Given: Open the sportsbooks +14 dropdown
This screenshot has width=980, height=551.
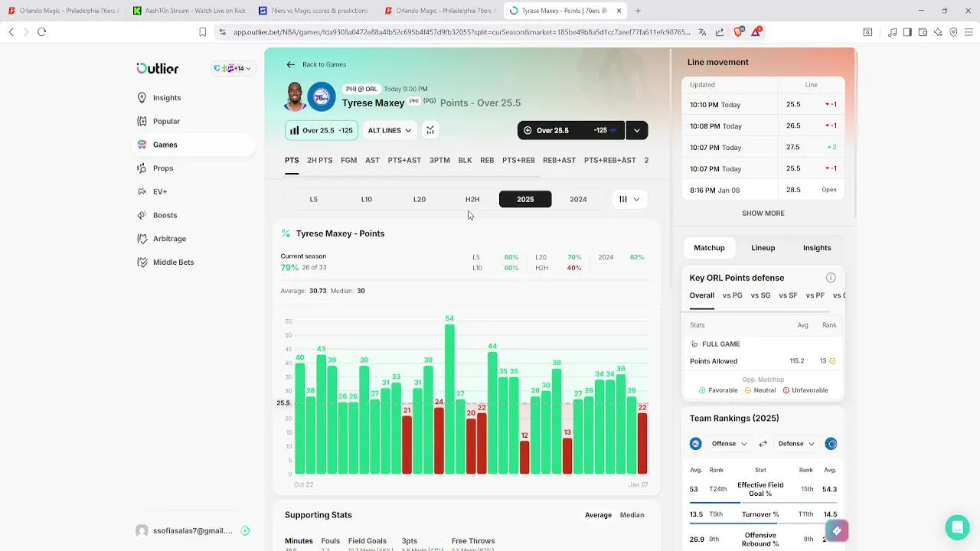Looking at the screenshot, I should click(233, 68).
